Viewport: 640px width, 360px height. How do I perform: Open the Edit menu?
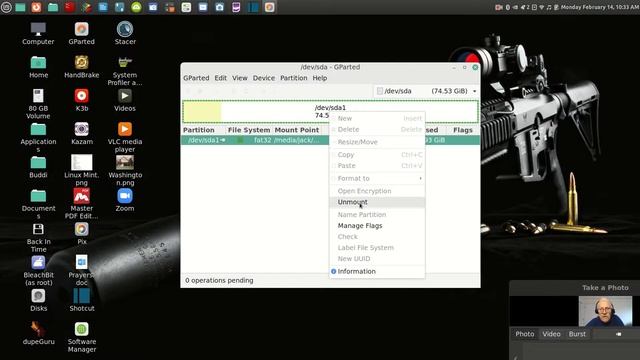tap(220, 78)
